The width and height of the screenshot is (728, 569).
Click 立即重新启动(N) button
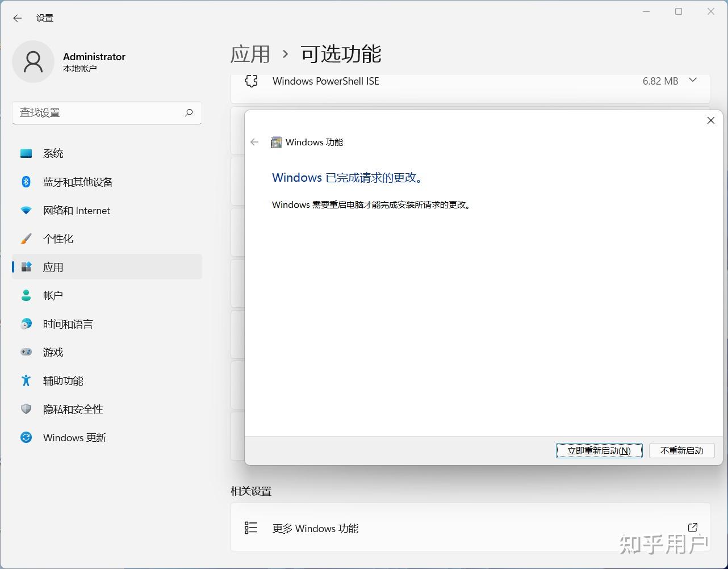[x=599, y=450]
